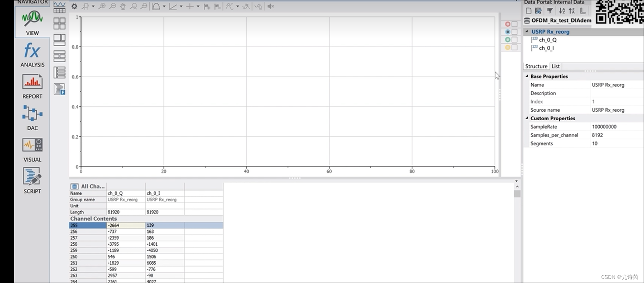Click the muted speaker icon

(x=271, y=6)
